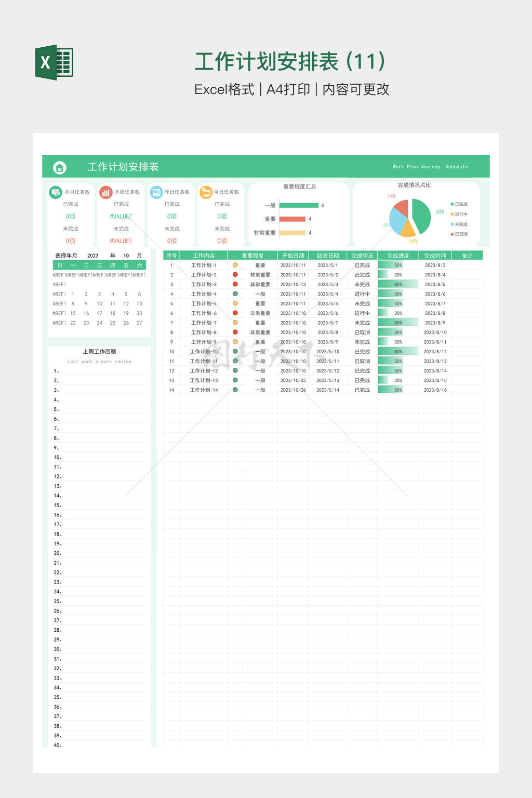Select line 1 of last week's review
Image resolution: width=532 pixels, height=798 pixels.
100,371
